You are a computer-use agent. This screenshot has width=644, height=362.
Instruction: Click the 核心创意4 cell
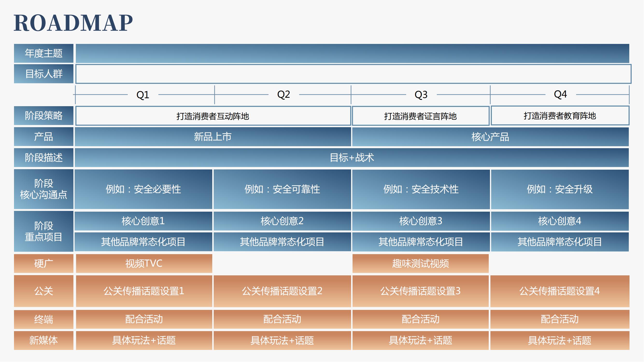pyautogui.click(x=560, y=221)
